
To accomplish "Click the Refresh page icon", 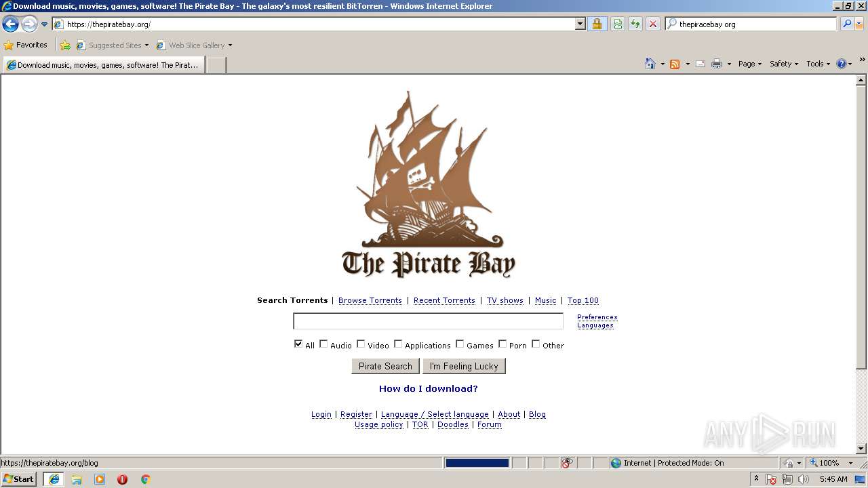I will coord(635,24).
